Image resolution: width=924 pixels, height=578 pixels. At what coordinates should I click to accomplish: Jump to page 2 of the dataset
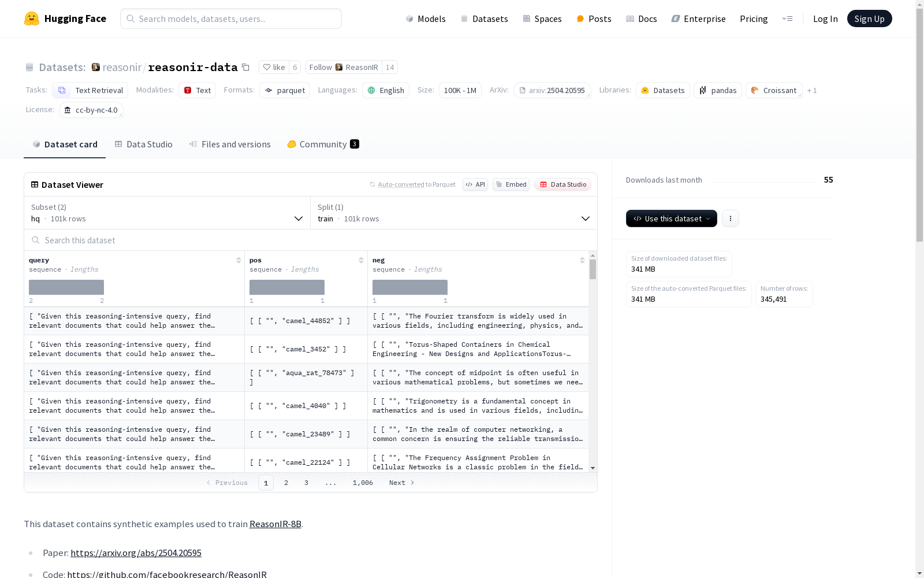[286, 483]
